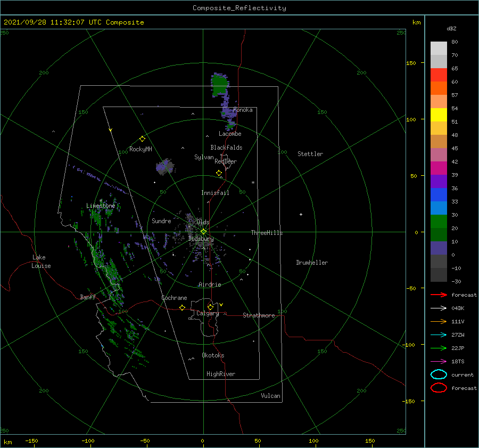Image resolution: width=479 pixels, height=448 pixels.
Task: Click the green 22JP arrow icon
Action: coord(439,348)
